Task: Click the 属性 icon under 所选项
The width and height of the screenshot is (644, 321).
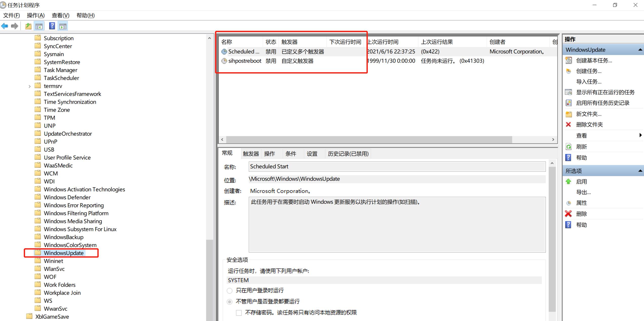Action: coord(569,203)
